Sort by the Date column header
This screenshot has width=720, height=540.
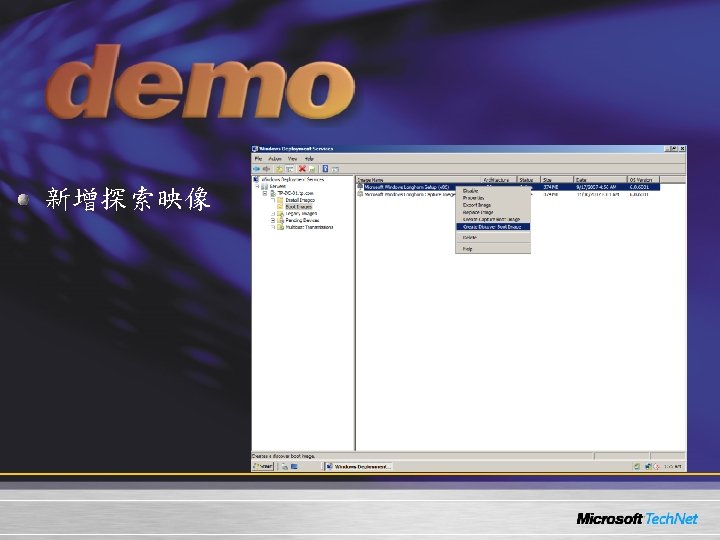click(x=601, y=180)
